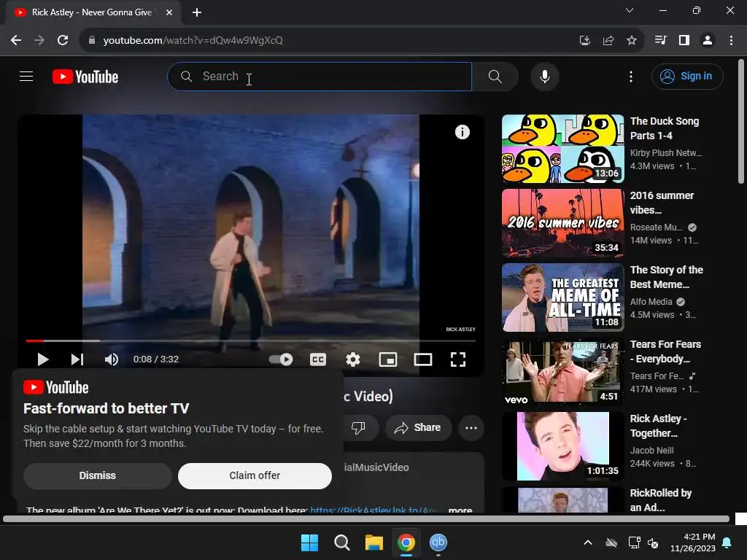Go to the YouTube home logo
747x560 pixels.
(x=85, y=77)
